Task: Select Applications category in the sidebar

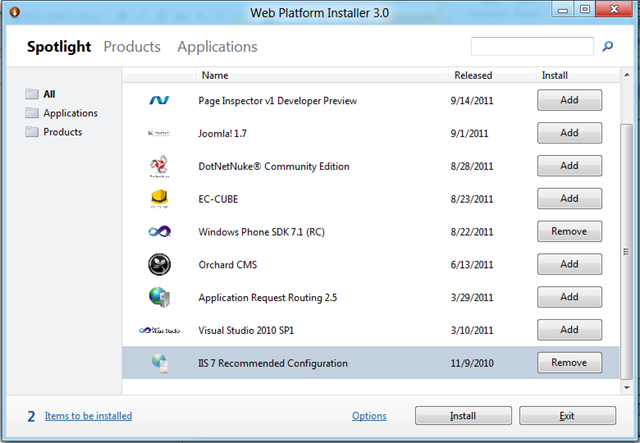Action: tap(71, 113)
